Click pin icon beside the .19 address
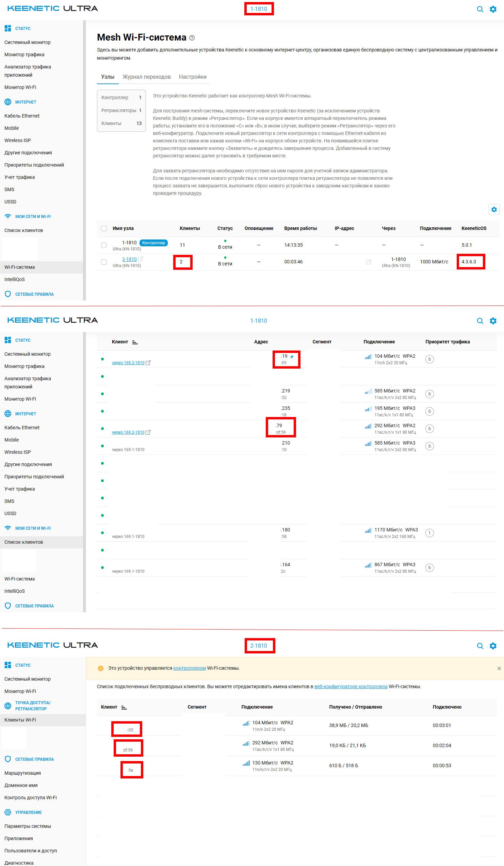 pos(292,357)
